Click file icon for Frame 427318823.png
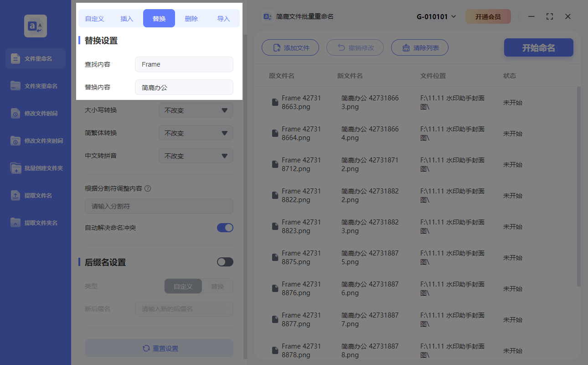588x365 pixels. click(x=275, y=226)
